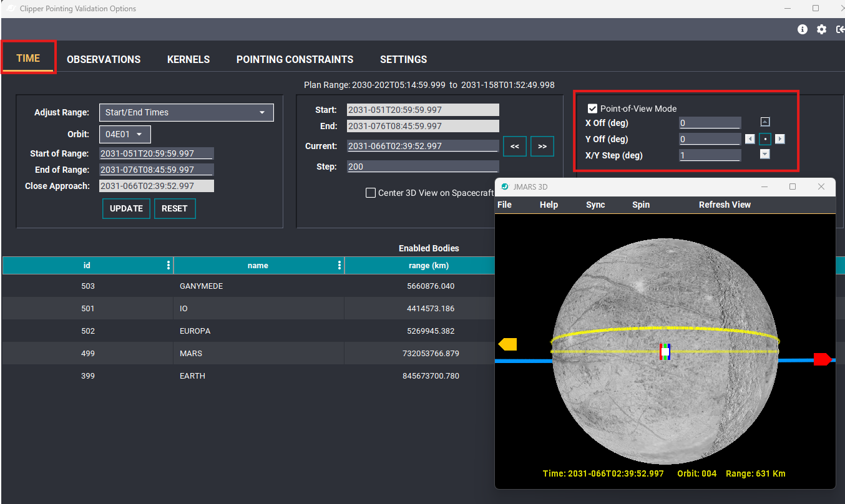Click the spacecraft footprint marker on Europa
The width and height of the screenshot is (845, 504).
665,352
